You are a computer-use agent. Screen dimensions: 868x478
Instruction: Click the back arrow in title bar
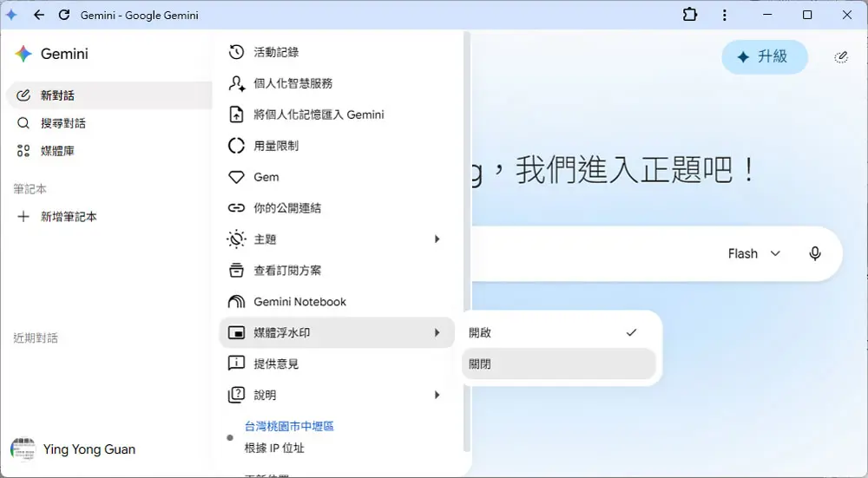(x=39, y=15)
